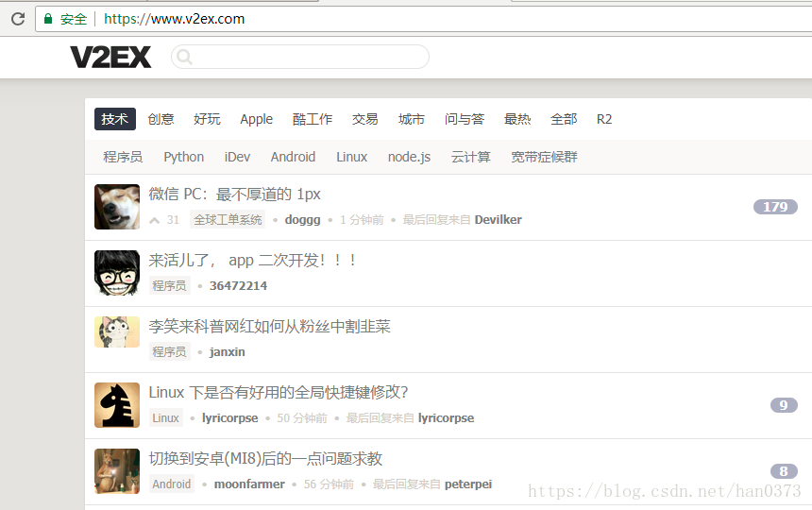Screen dimensions: 812x510
Task: Click the vote count 31
Action: tap(173, 220)
